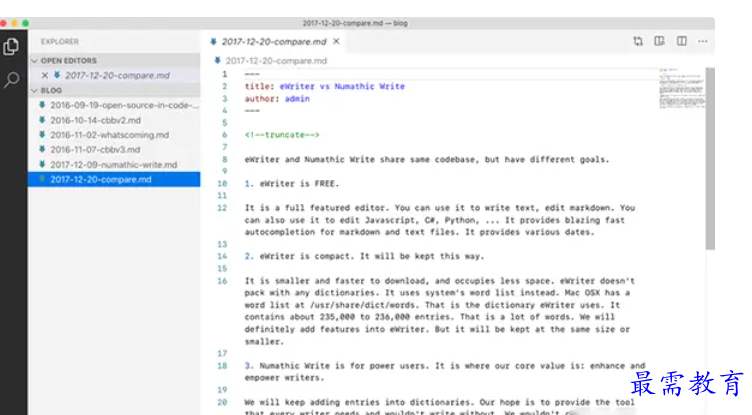Click text '3. Numathic Write is for power users'

tap(337, 366)
